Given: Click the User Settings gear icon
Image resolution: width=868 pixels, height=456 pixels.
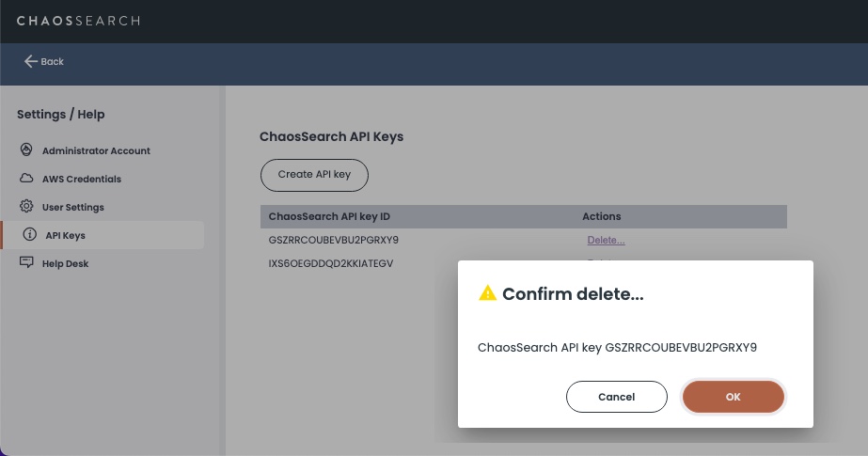Looking at the screenshot, I should click(26, 207).
